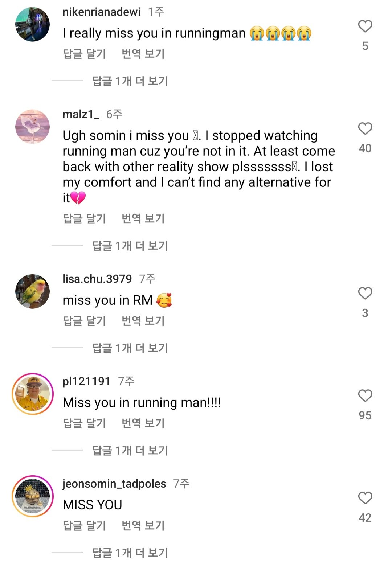Like jeonsomin_tadpoles' MISS YOU comment
The height and width of the screenshot is (562, 392).
click(x=365, y=498)
